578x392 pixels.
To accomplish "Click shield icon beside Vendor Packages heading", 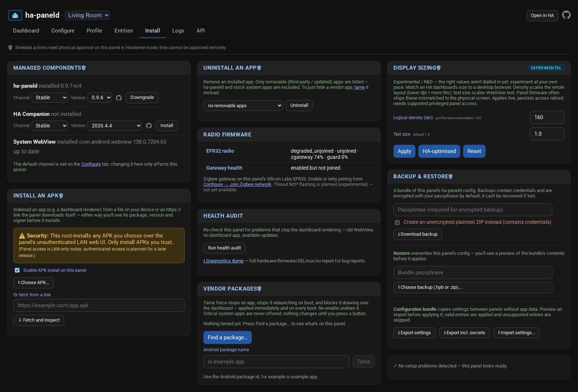I will (259, 289).
